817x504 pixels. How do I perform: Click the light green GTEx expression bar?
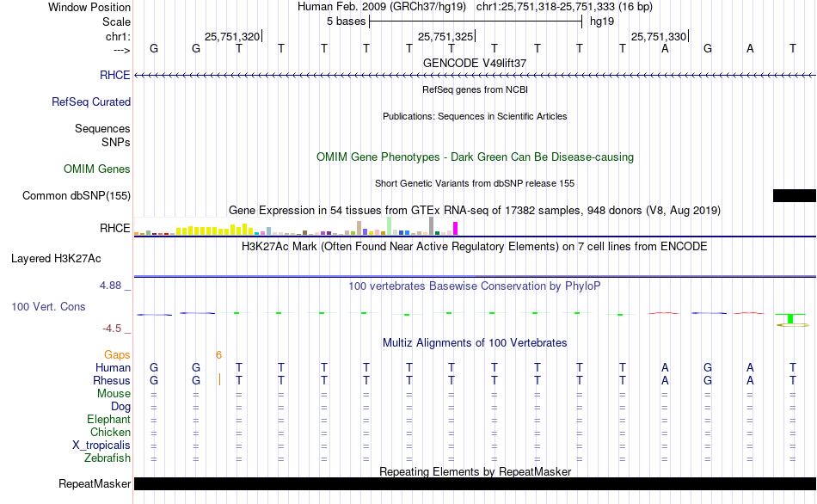coord(390,226)
